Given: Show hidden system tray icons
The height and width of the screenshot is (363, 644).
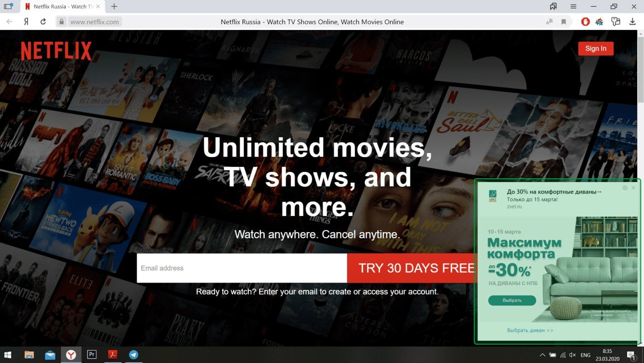Looking at the screenshot, I should pos(542,355).
